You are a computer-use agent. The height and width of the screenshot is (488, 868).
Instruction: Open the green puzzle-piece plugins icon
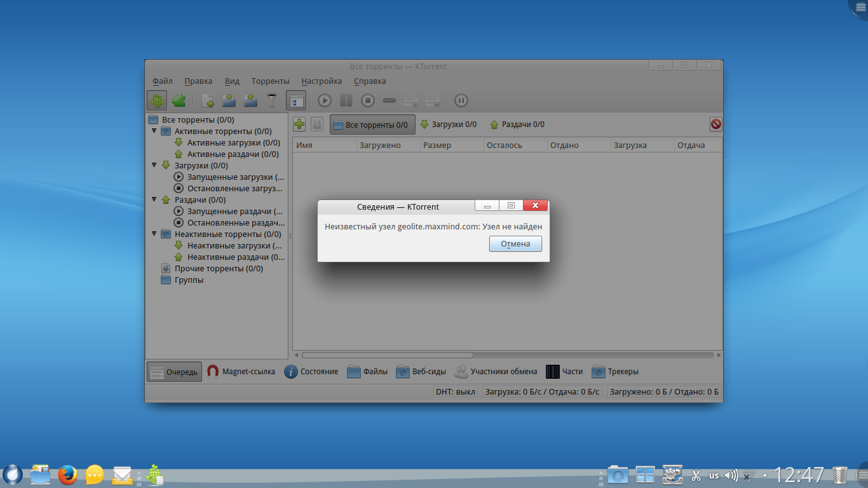click(x=179, y=100)
